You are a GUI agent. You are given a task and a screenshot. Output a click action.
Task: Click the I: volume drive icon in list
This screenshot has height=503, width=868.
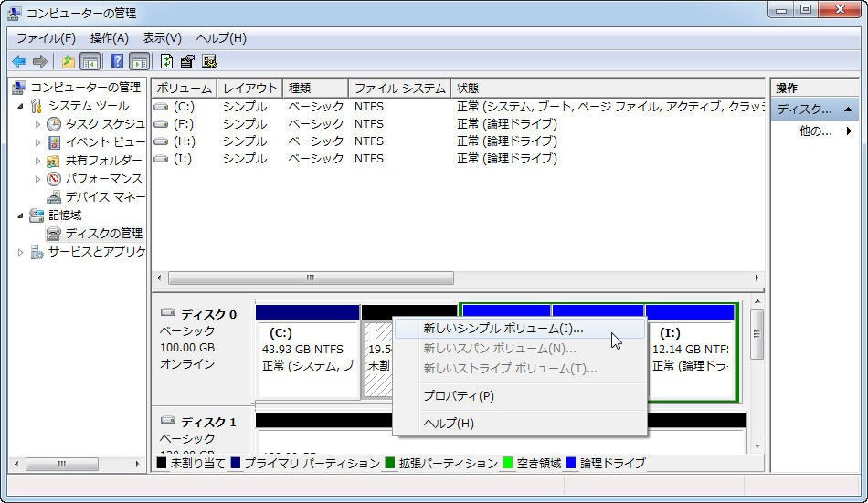[161, 159]
